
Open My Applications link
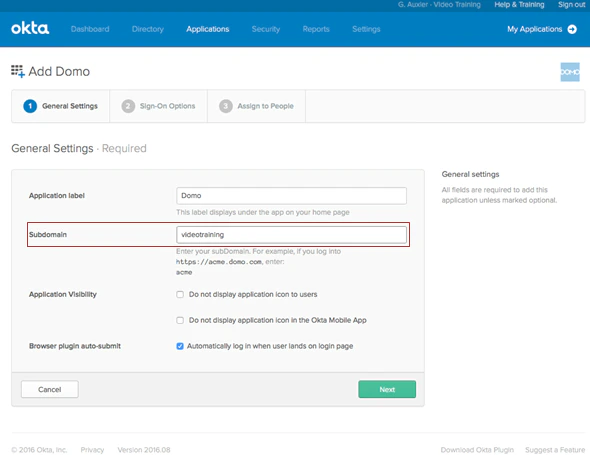point(534,29)
